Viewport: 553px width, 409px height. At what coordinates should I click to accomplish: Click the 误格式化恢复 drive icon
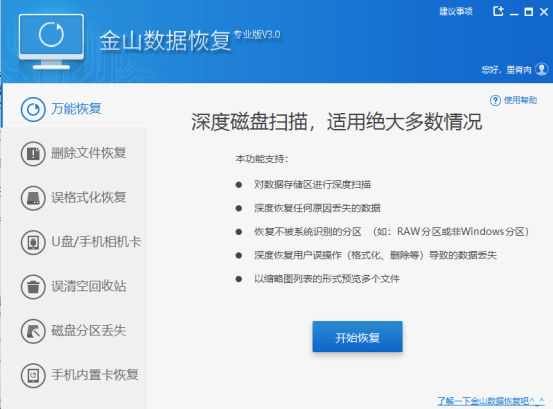(x=33, y=198)
